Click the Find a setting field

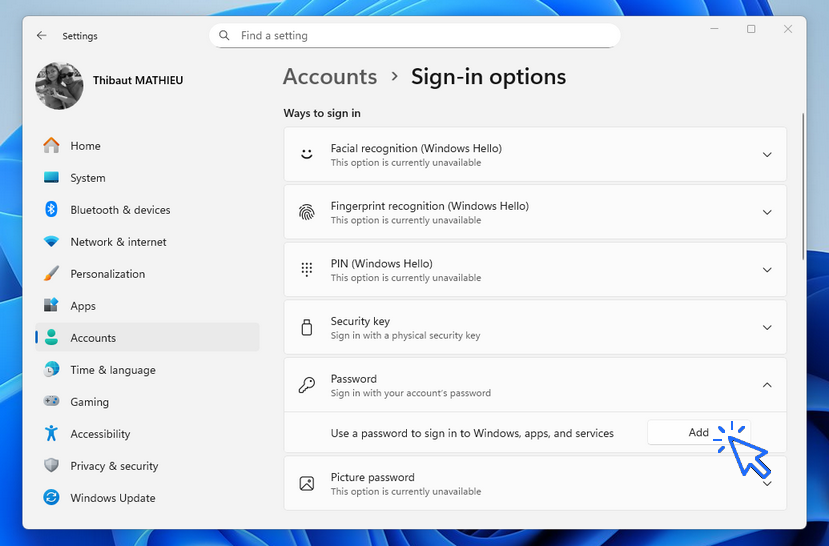[x=414, y=35]
